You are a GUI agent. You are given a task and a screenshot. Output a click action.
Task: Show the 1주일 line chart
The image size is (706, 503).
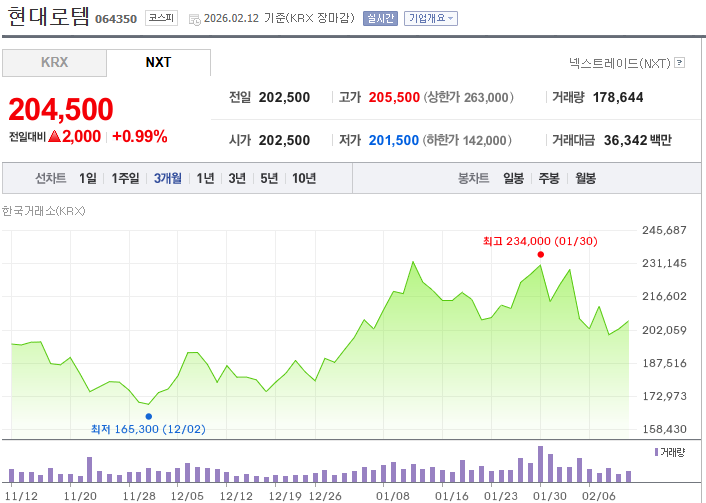(x=126, y=178)
